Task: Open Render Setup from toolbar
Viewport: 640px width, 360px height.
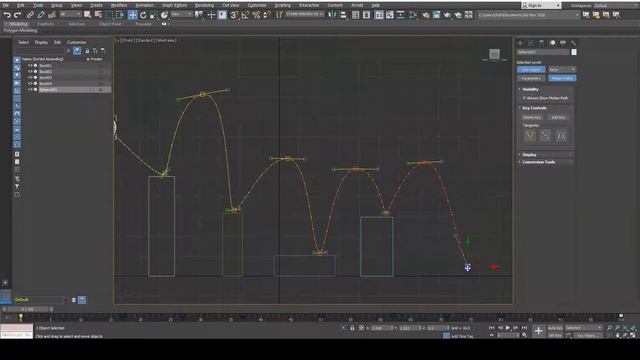Action: pyautogui.click(x=436, y=15)
